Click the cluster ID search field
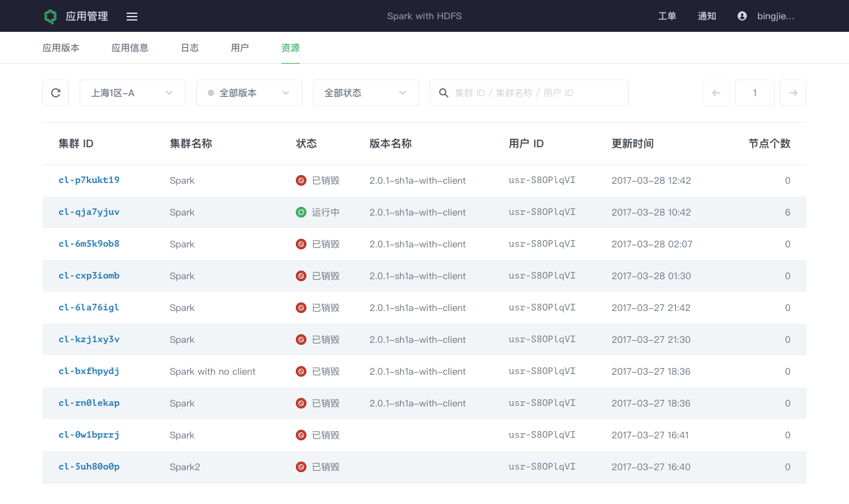The height and width of the screenshot is (504, 849). click(x=537, y=93)
